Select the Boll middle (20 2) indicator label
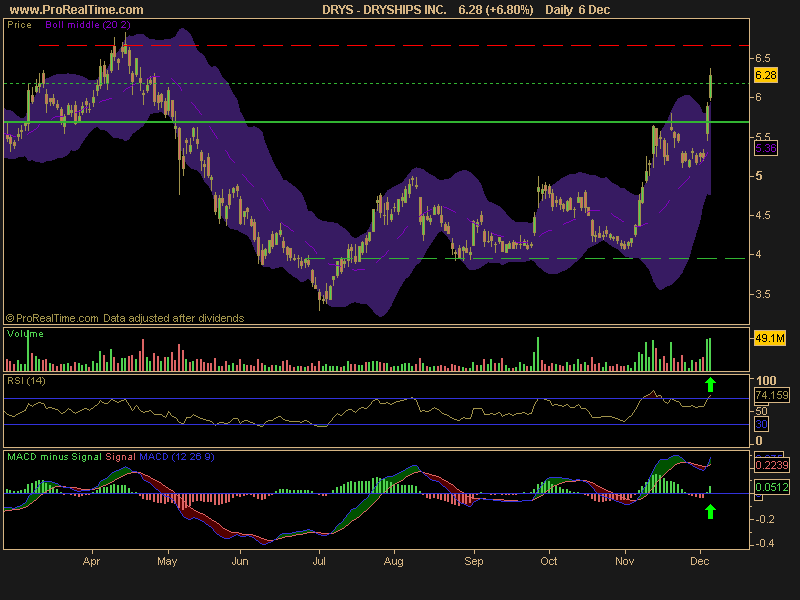Viewport: 800px width, 600px height. pos(88,24)
